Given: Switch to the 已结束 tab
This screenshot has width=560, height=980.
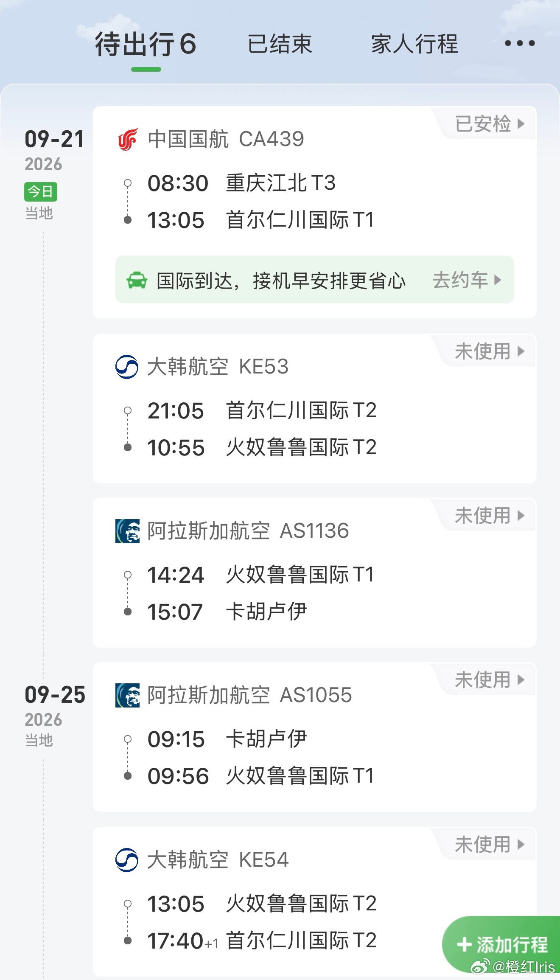Looking at the screenshot, I should point(280,44).
